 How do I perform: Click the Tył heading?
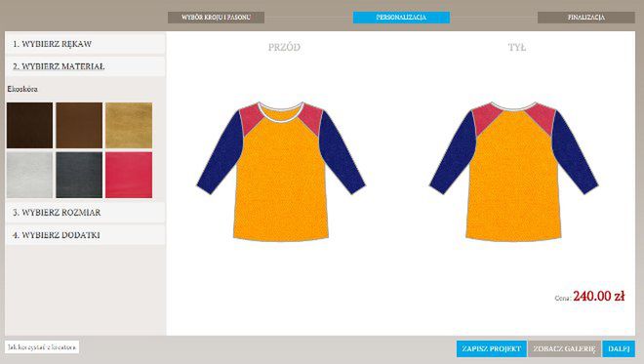[517, 47]
